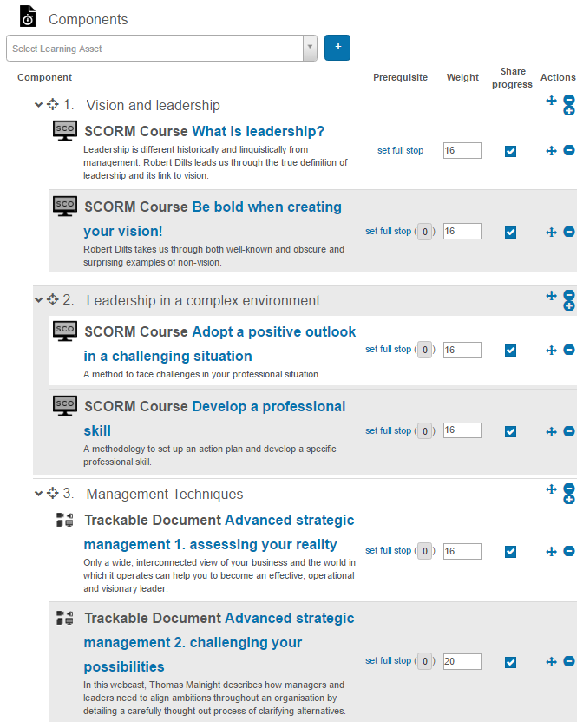
Task: Uncheck share progress for Develop a professional skill
Action: pyautogui.click(x=511, y=432)
